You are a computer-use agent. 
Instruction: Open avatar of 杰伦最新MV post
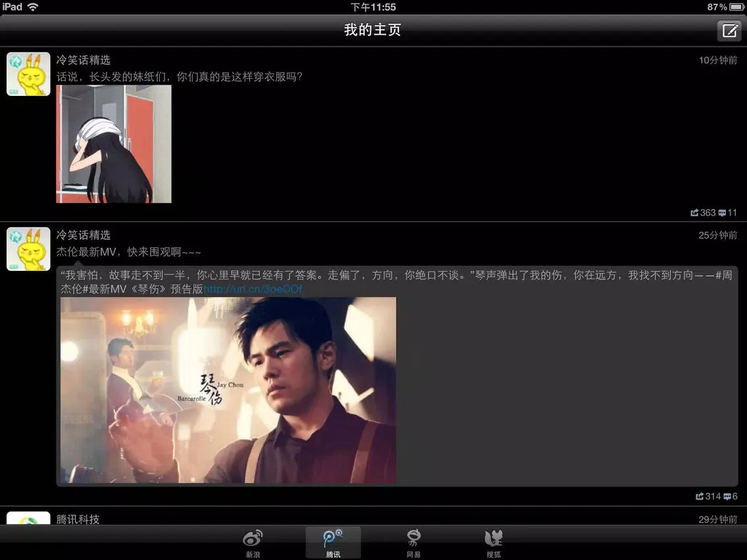pyautogui.click(x=28, y=249)
